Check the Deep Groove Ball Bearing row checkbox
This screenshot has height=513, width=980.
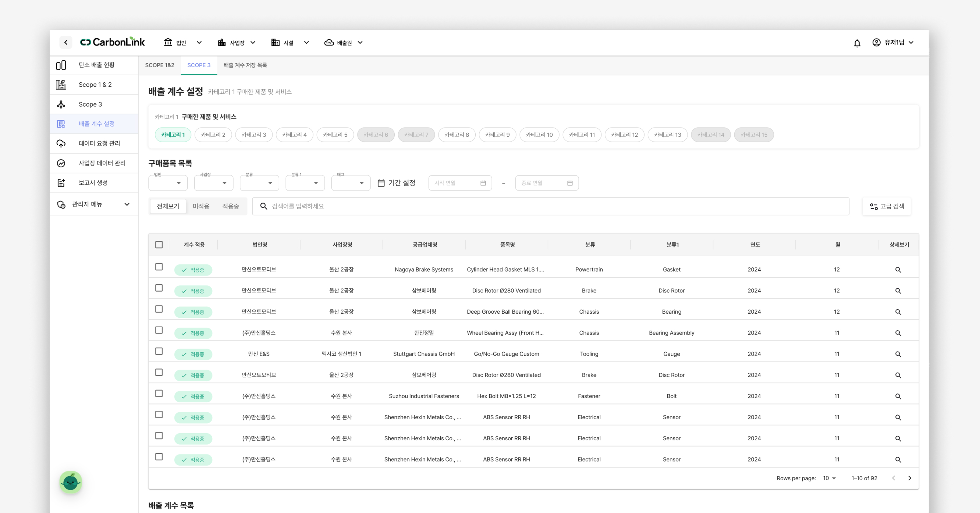click(x=159, y=309)
